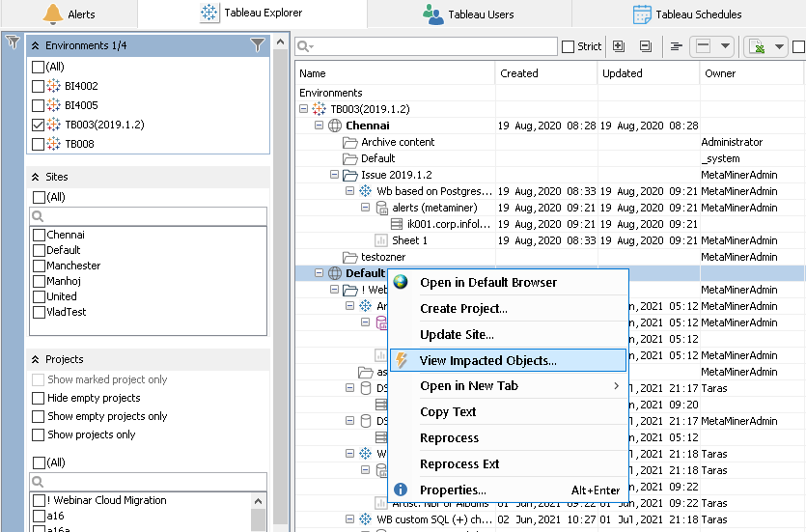
Task: Enable Hide empty projects option
Action: [38, 398]
